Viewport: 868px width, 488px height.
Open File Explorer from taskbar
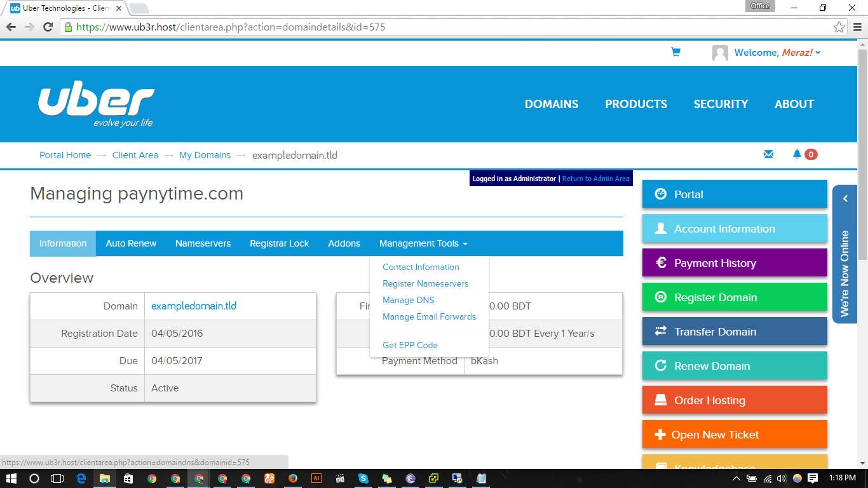[105, 478]
